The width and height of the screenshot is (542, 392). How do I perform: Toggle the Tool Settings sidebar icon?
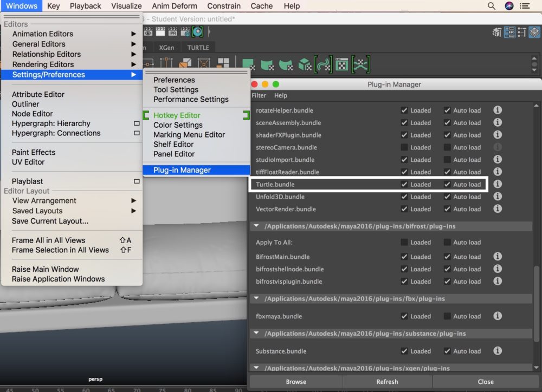click(x=521, y=32)
